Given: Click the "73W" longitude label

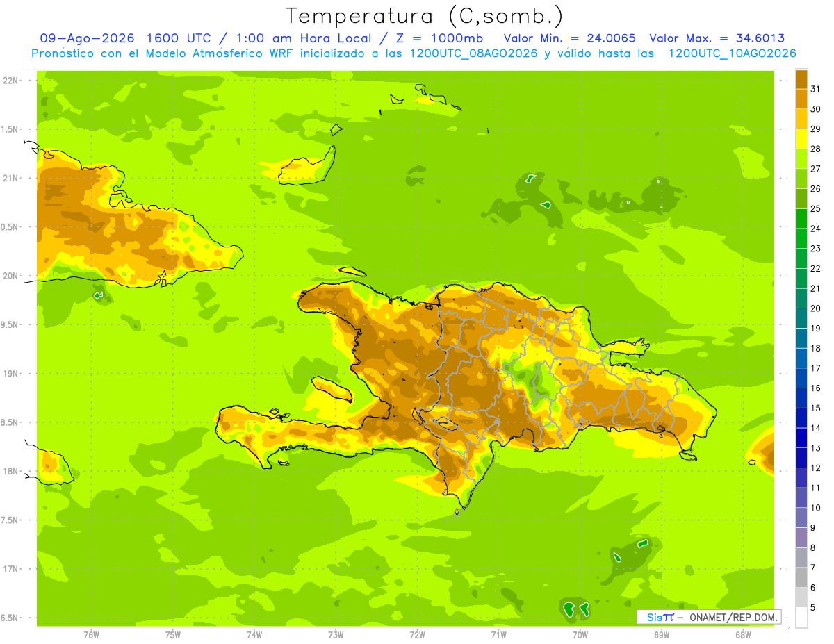Looking at the screenshot, I should pyautogui.click(x=336, y=634).
